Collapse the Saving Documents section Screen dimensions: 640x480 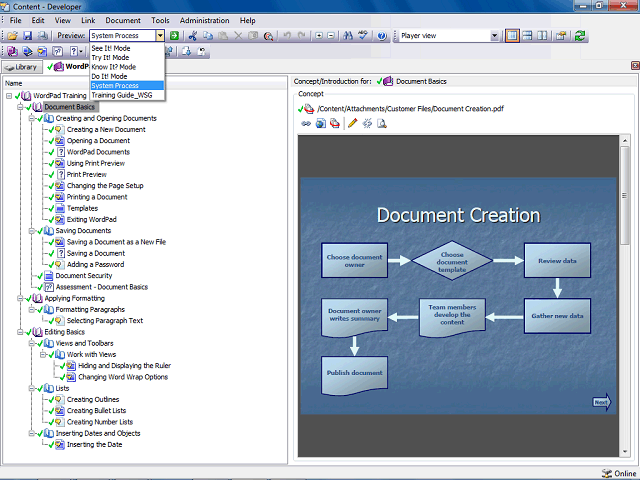(31, 231)
